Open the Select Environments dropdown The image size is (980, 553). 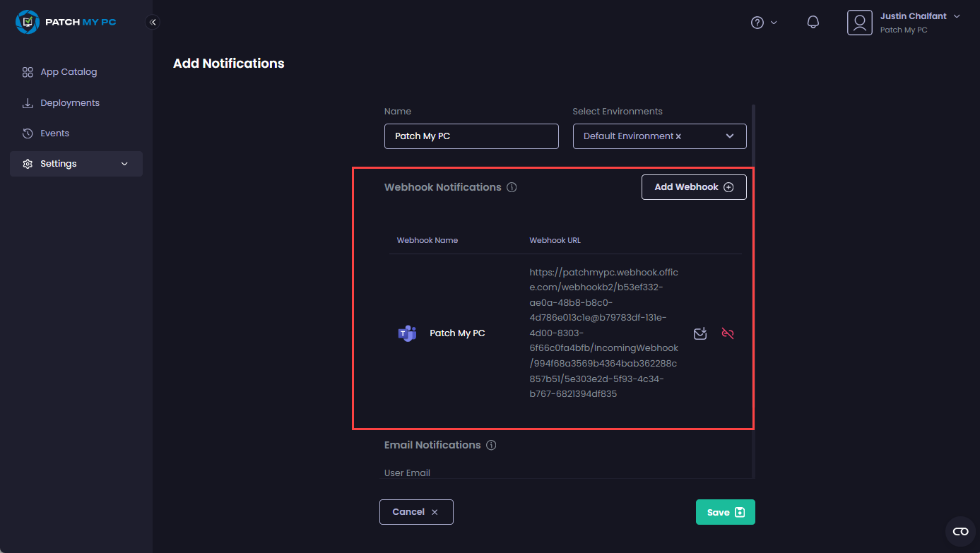coord(730,136)
